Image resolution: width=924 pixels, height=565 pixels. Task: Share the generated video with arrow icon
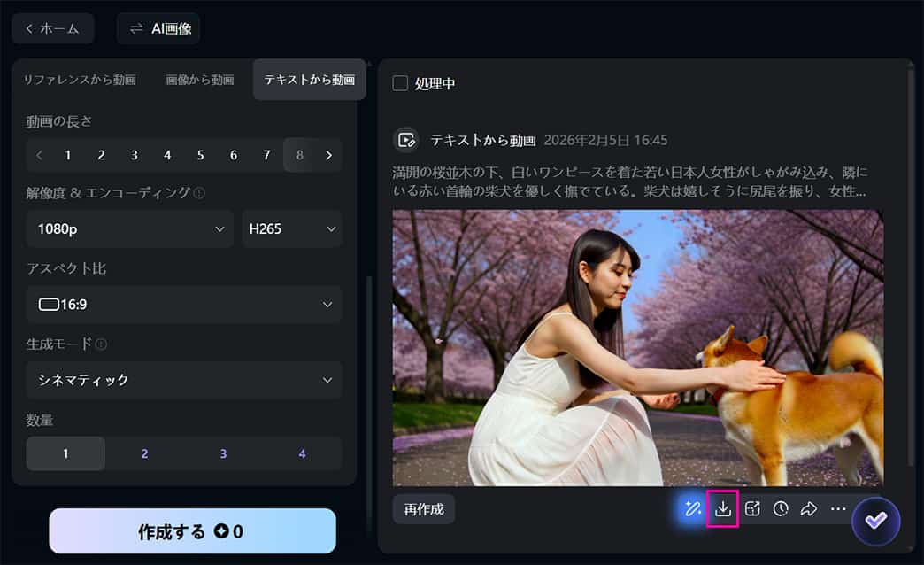click(x=808, y=508)
